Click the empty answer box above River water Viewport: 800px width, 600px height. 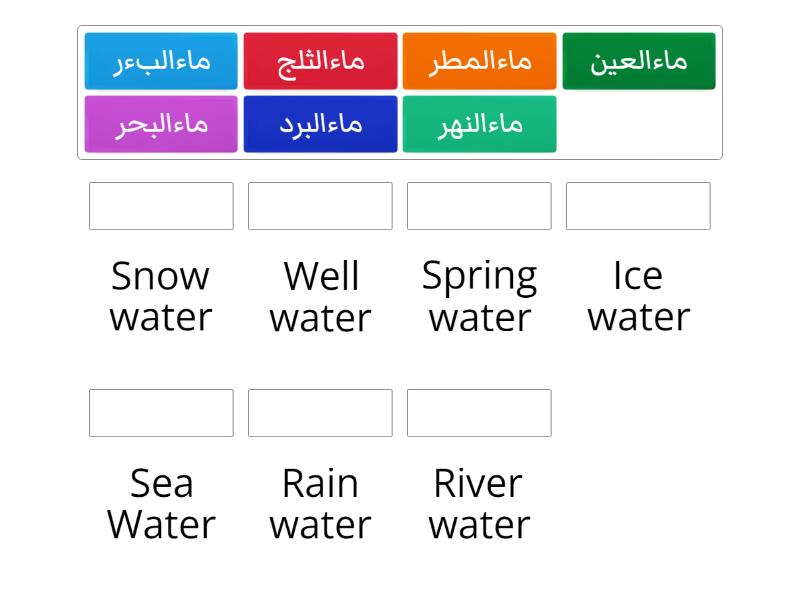(x=480, y=412)
